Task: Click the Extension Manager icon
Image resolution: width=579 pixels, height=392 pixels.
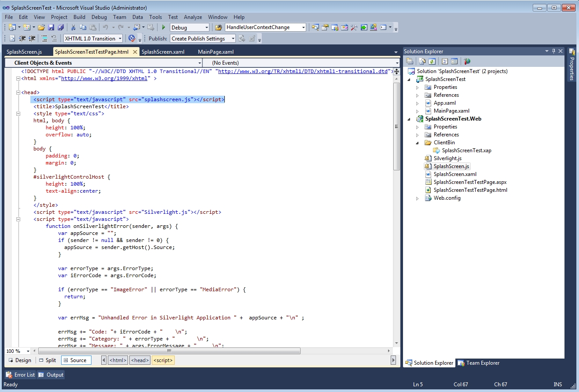Action: pyautogui.click(x=374, y=27)
